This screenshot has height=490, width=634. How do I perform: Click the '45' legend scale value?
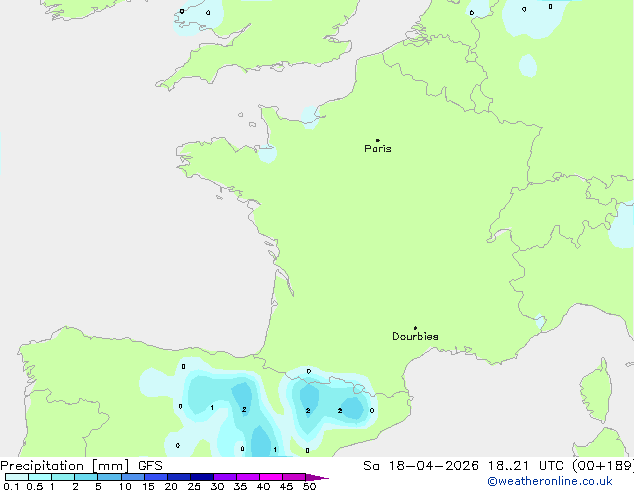(286, 486)
